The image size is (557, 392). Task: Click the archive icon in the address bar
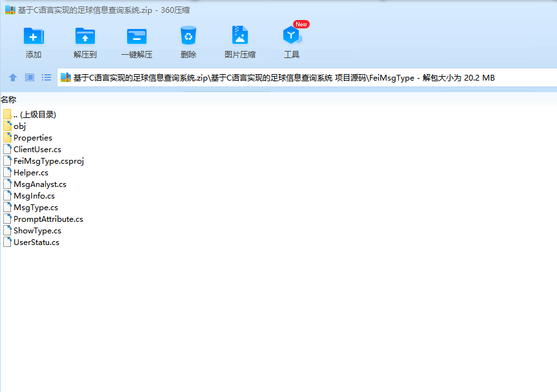click(x=66, y=77)
